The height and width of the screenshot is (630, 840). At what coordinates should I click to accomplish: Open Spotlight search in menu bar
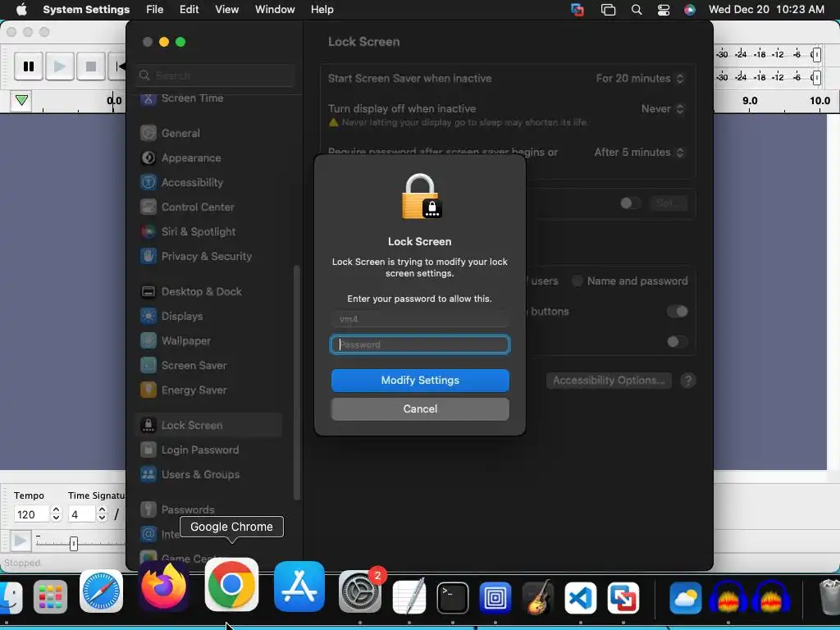pos(637,10)
